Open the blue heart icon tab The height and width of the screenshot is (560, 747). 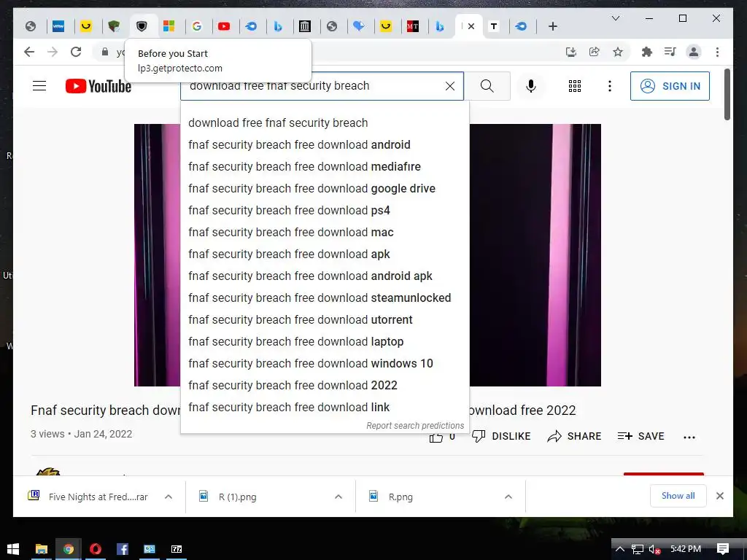pos(359,26)
